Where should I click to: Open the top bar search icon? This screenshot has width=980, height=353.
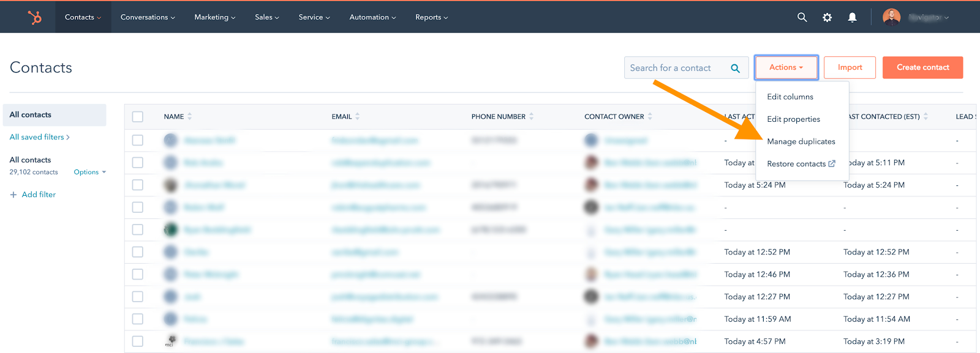point(802,17)
